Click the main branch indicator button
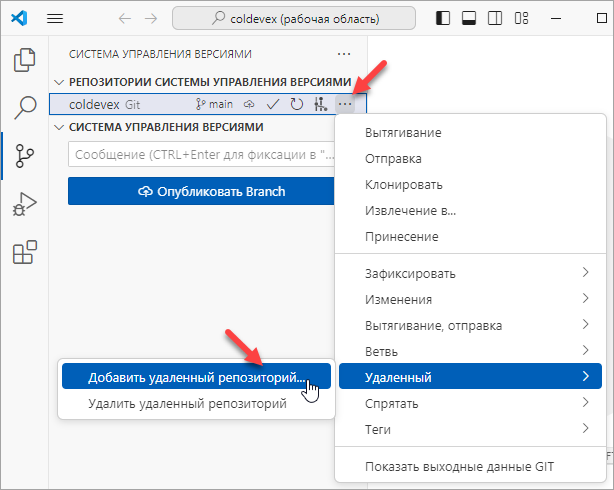This screenshot has width=614, height=490. click(x=214, y=103)
